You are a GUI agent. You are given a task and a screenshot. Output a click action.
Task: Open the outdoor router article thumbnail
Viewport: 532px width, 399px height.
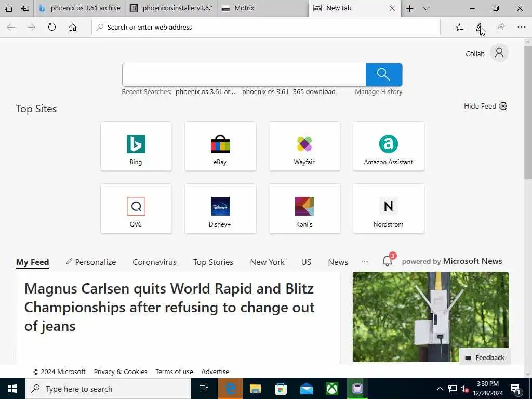[x=431, y=316]
